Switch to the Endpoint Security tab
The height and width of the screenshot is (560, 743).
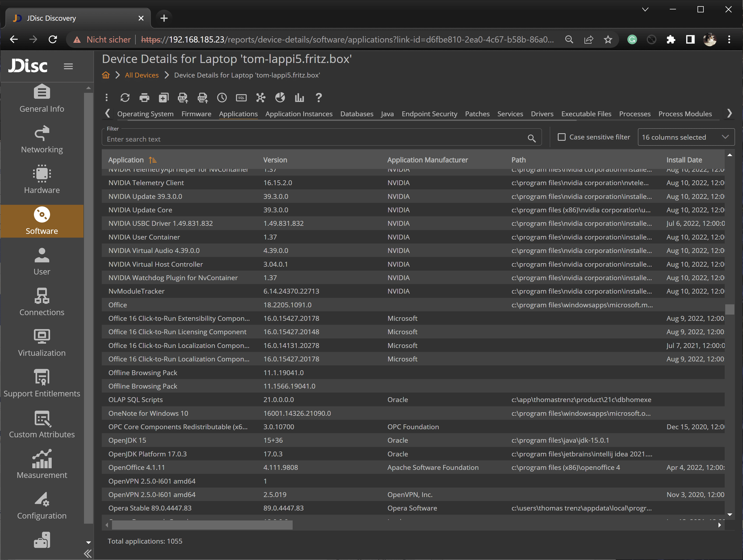(x=429, y=114)
